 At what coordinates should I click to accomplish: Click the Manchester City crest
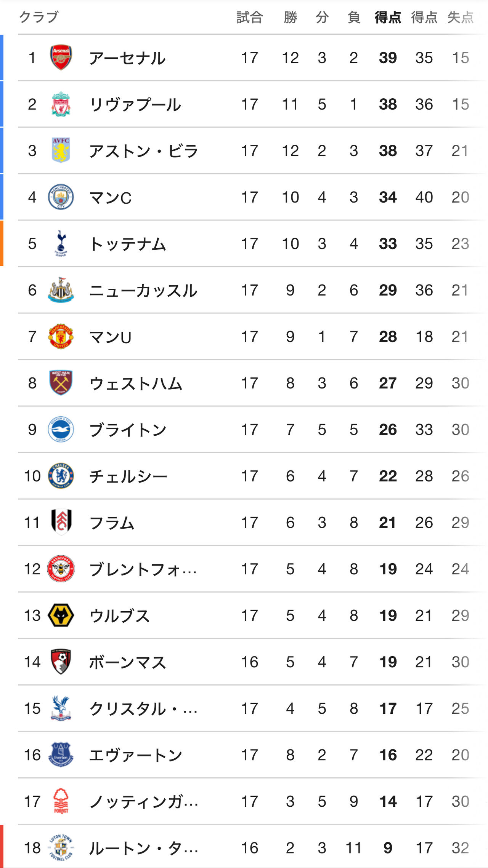61,197
